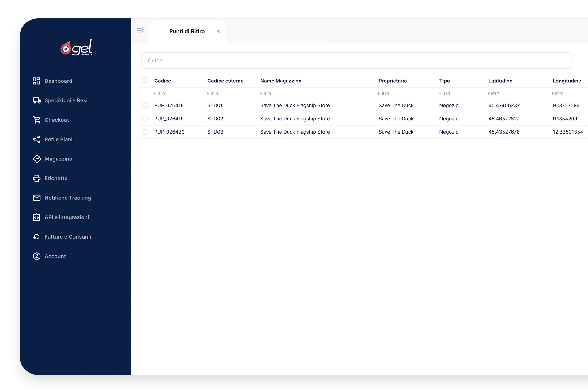Viewport: 588px width, 392px height.
Task: Click the Etichette printer icon
Action: 37,178
